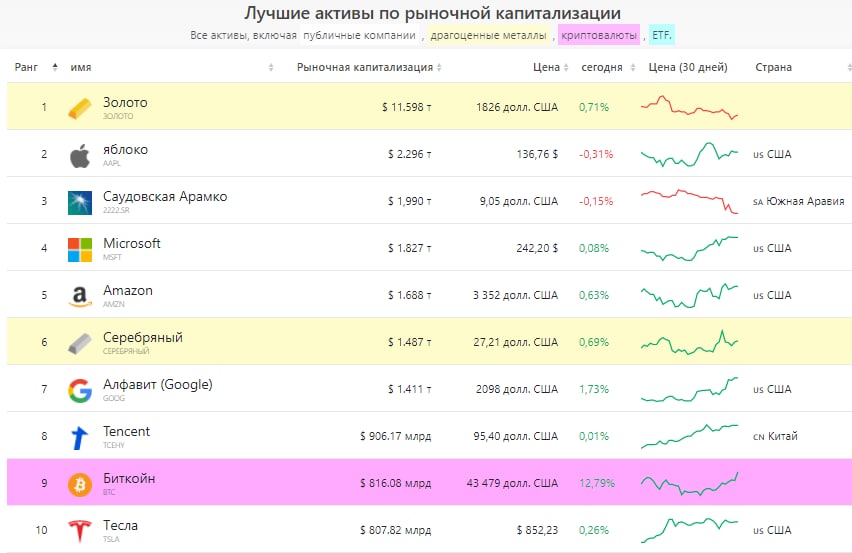Open the яблоко (AAPL) page
The height and width of the screenshot is (553, 852).
pos(125,149)
